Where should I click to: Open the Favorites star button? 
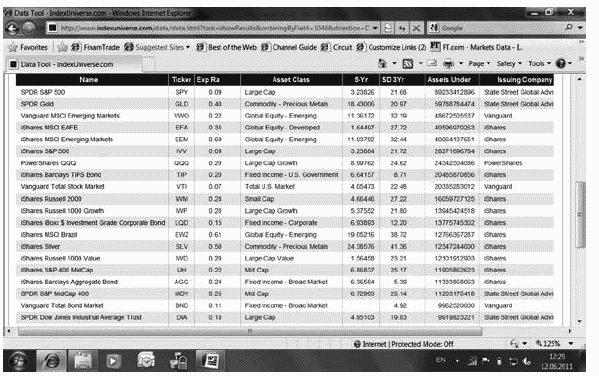[x=28, y=47]
